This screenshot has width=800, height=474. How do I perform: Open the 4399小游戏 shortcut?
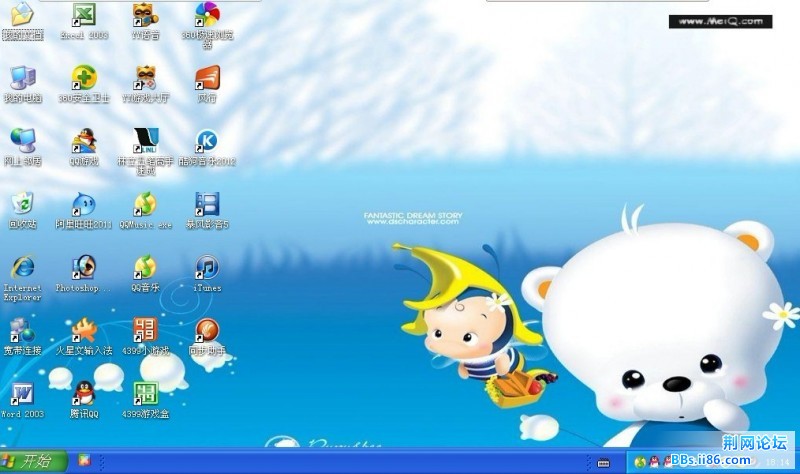[x=145, y=330]
